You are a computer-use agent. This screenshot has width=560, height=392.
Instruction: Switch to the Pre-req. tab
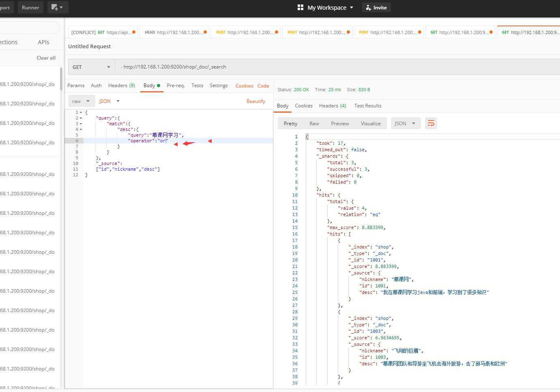click(x=176, y=86)
